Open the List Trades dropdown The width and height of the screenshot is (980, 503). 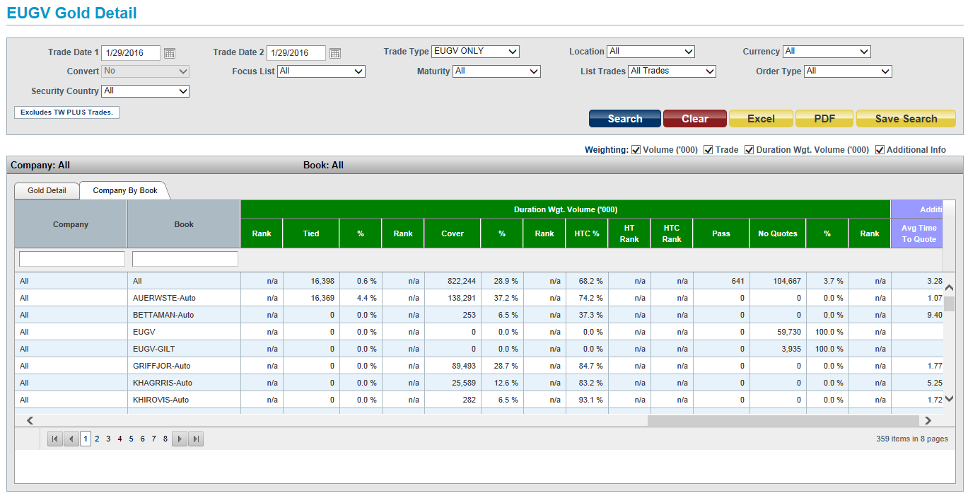tap(672, 71)
